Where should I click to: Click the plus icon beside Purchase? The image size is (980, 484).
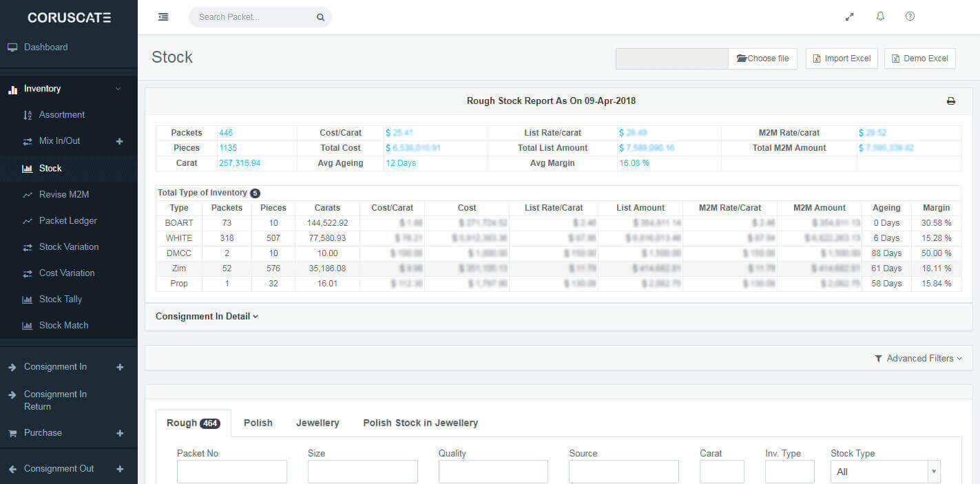click(x=120, y=433)
